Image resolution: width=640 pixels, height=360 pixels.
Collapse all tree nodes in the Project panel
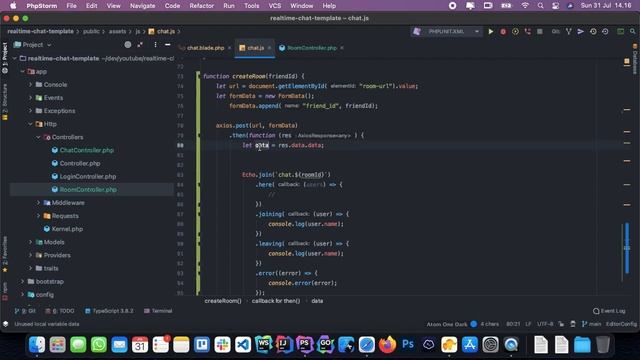[140, 44]
